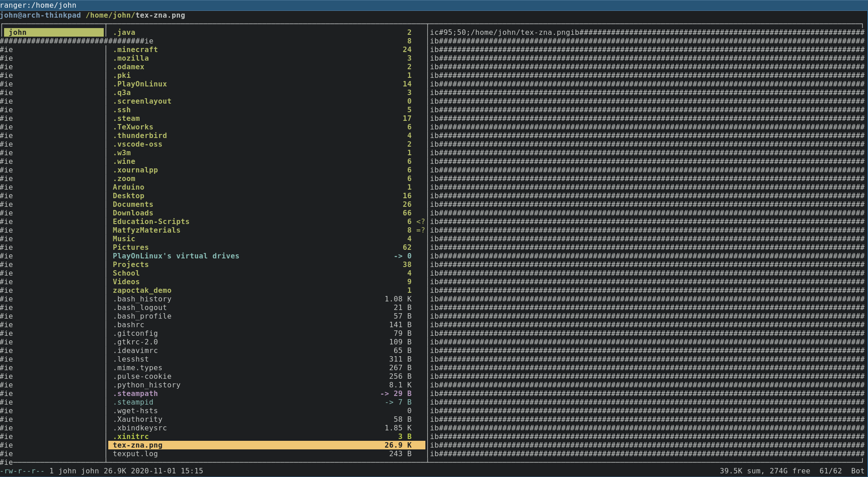The image size is (868, 477).
Task: Click the ranger:/home/john window title
Action: point(38,5)
